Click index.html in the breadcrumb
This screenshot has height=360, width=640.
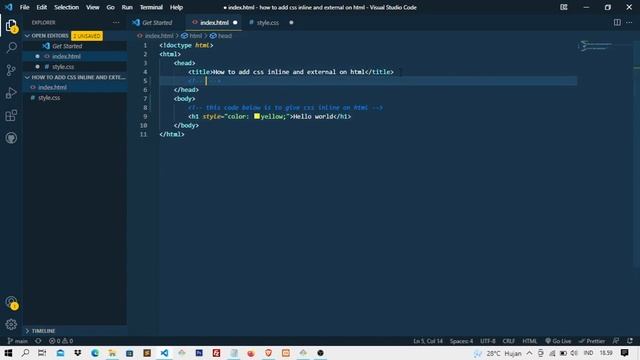(156, 36)
